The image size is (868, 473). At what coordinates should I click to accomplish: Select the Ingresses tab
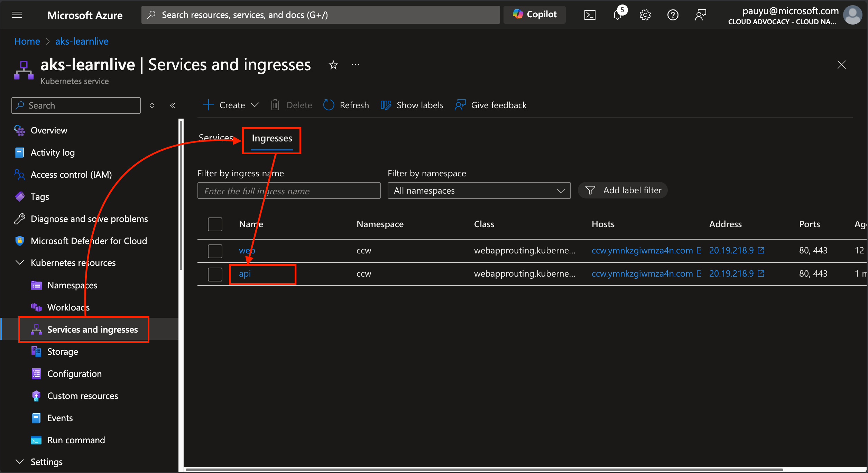click(x=272, y=138)
